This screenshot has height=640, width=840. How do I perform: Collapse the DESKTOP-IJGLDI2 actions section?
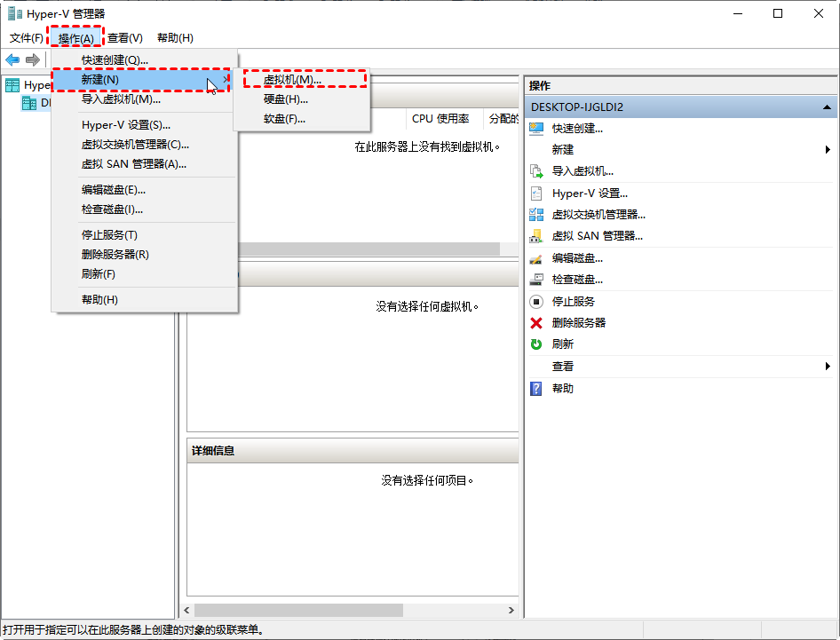tap(826, 107)
